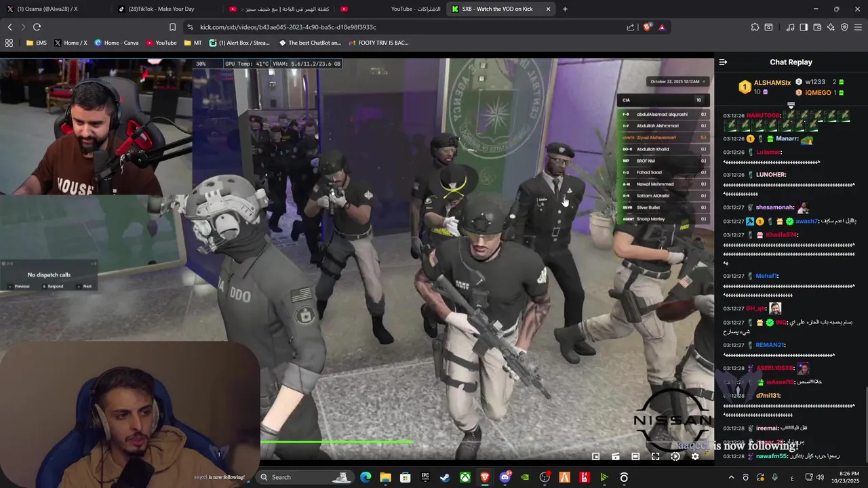Expand the chat leaderboard drag handle
This screenshot has width=868, height=488.
[x=791, y=106]
